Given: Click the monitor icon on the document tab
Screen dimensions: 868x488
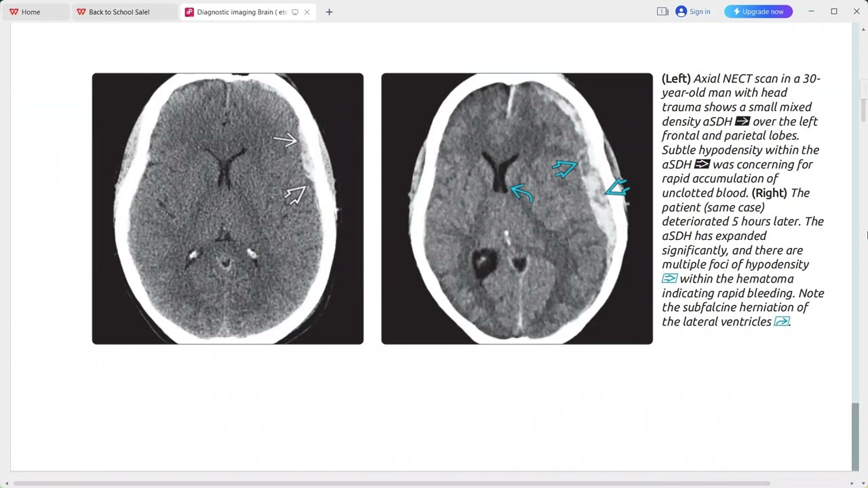Looking at the screenshot, I should (x=295, y=12).
